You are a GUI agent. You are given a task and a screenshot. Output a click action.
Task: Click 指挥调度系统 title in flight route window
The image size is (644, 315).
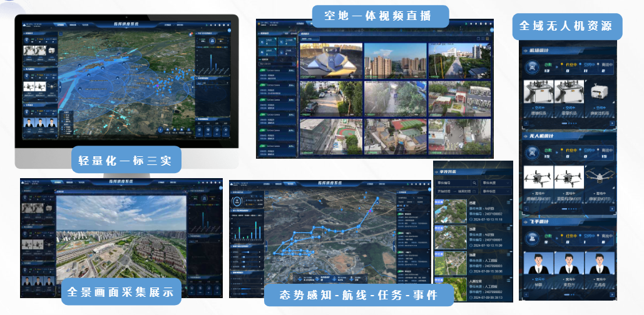330,183
